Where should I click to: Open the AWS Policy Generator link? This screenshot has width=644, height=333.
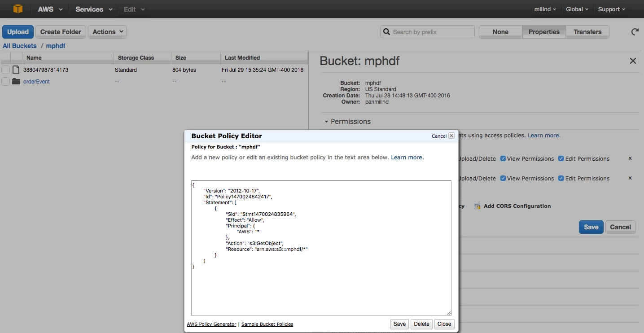tap(211, 324)
